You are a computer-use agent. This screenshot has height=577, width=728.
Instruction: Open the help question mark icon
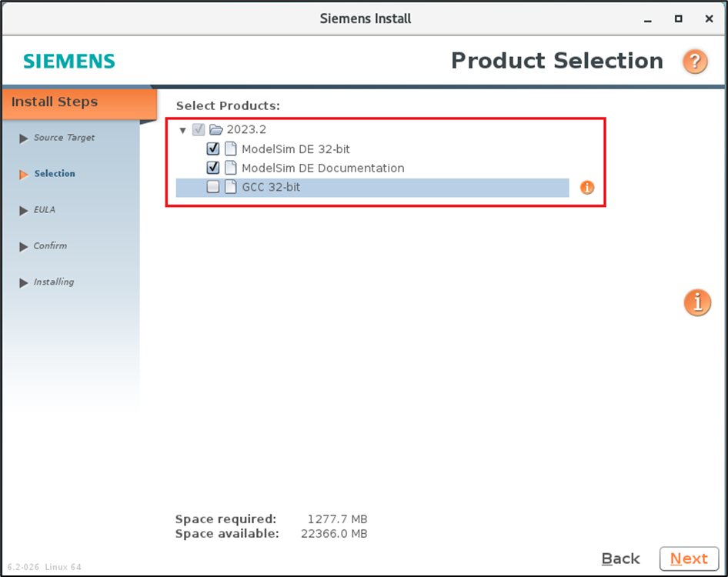coord(695,62)
